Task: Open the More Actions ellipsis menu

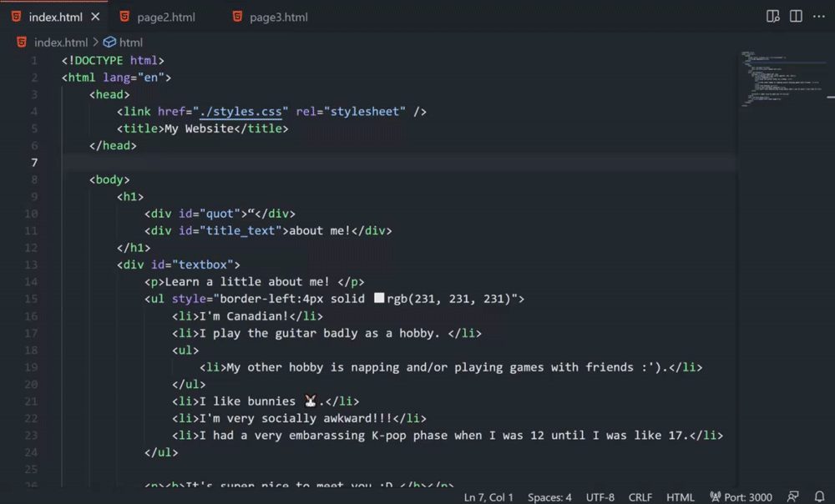Action: [x=819, y=17]
